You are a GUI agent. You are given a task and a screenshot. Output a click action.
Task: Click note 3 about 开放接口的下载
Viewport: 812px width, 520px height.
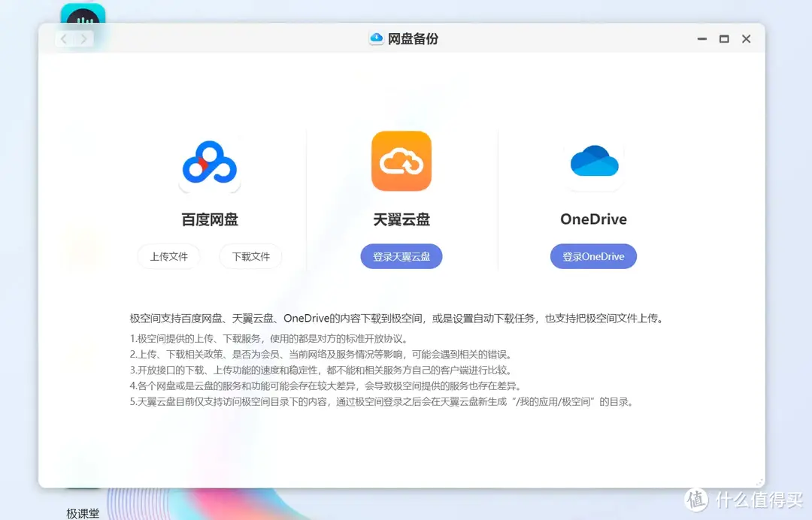tap(321, 370)
